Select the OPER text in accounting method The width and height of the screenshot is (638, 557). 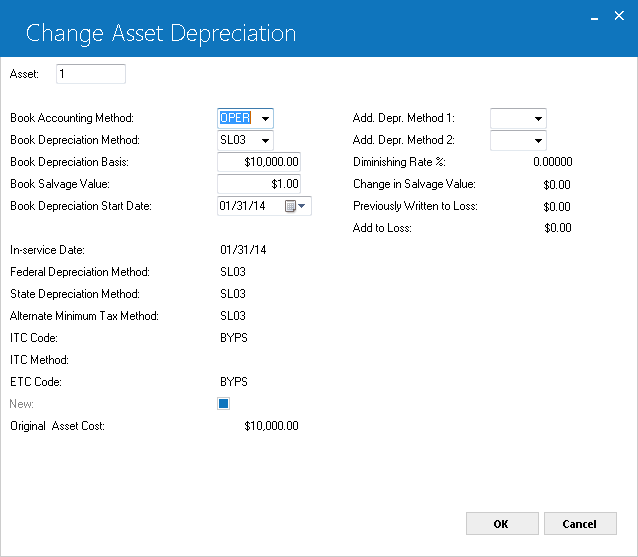click(235, 118)
